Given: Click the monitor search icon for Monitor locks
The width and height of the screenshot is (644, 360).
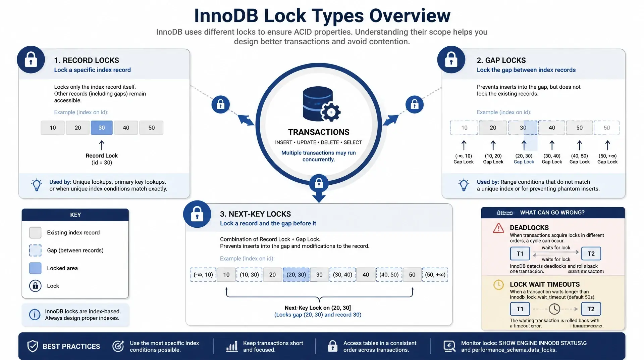Looking at the screenshot, I should 449,346.
